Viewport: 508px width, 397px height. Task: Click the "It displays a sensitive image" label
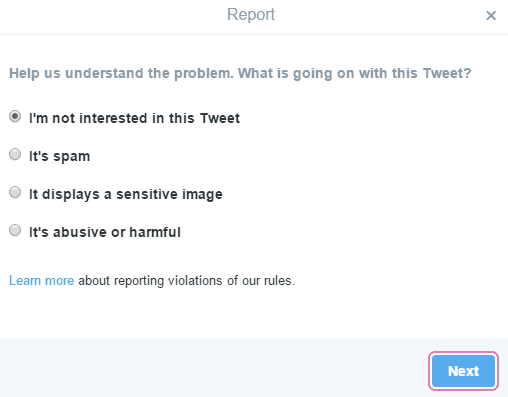point(126,194)
